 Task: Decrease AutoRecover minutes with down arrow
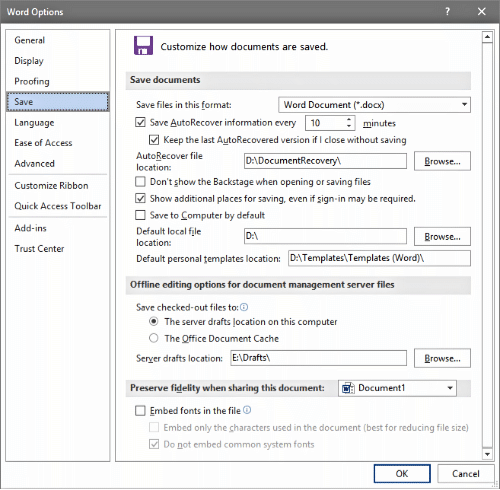coord(349,126)
